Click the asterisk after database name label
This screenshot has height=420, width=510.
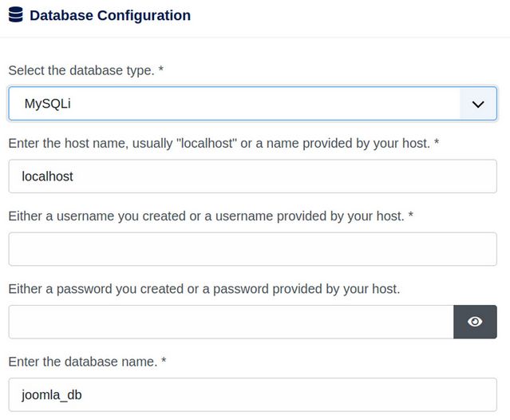[x=164, y=361]
